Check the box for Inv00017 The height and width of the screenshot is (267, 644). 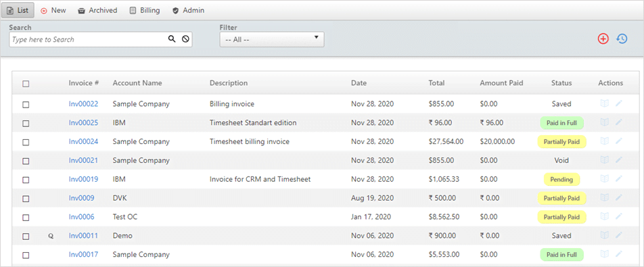pyautogui.click(x=26, y=255)
